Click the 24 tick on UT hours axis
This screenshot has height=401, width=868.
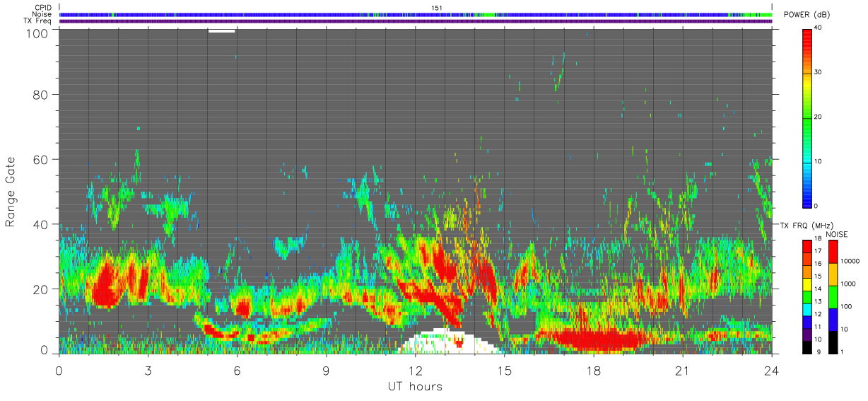pos(772,370)
